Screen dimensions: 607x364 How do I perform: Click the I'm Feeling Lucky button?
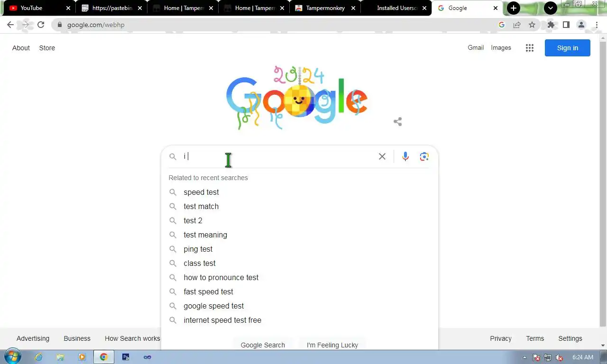(332, 345)
